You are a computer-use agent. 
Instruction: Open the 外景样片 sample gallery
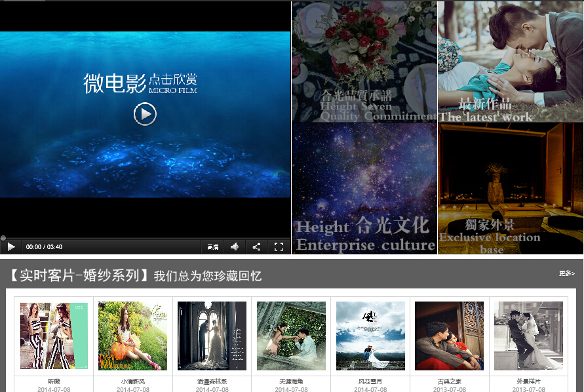[x=528, y=335]
